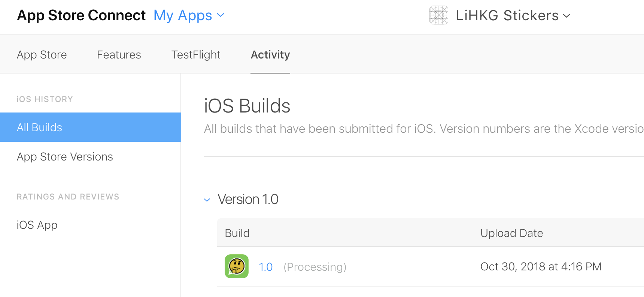Image resolution: width=644 pixels, height=297 pixels.
Task: Switch to the App Store tab
Action: pyautogui.click(x=42, y=55)
